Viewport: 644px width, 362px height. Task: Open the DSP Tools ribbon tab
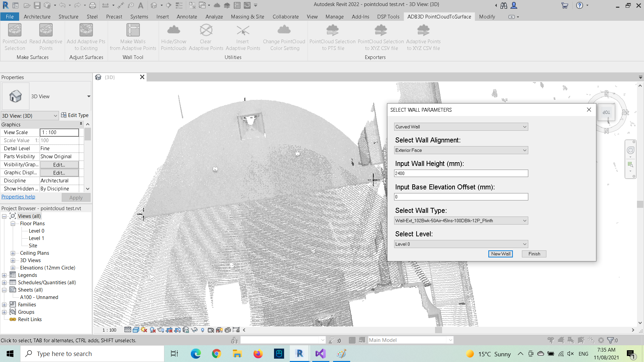point(388,16)
